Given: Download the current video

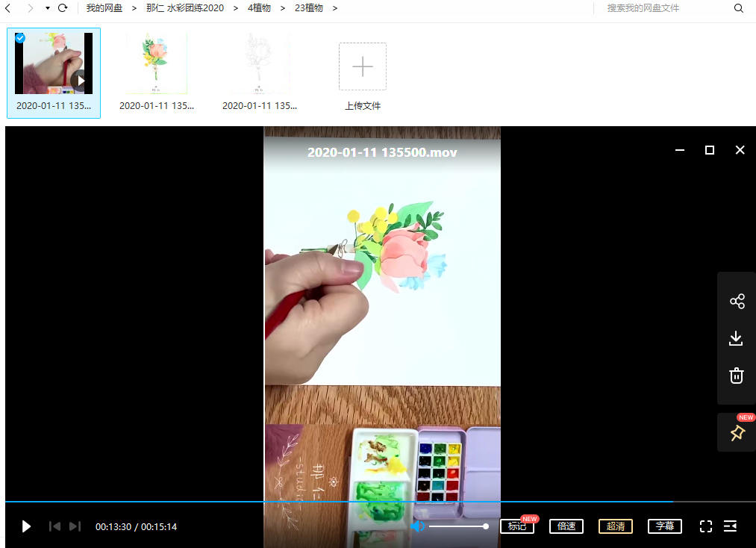Looking at the screenshot, I should point(736,338).
